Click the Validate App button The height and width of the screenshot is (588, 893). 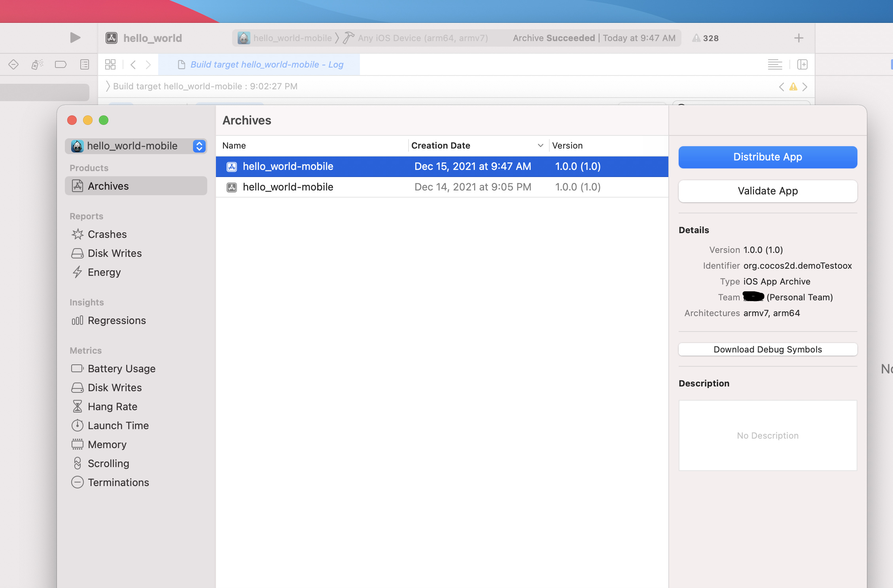(767, 191)
